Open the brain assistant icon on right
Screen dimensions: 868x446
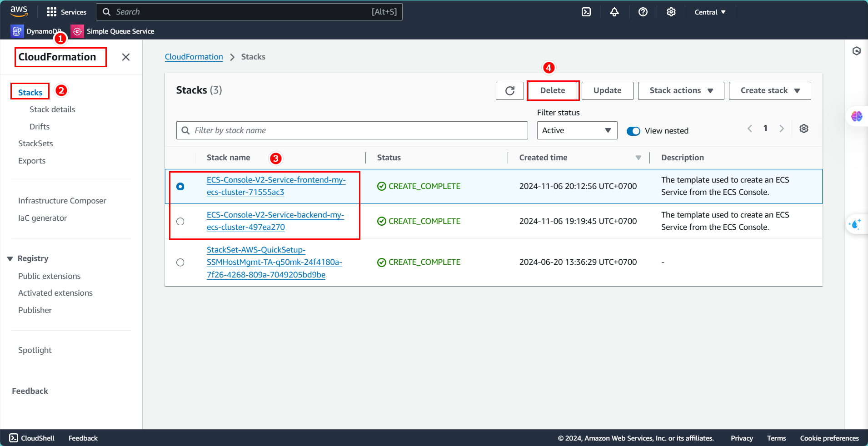[857, 116]
